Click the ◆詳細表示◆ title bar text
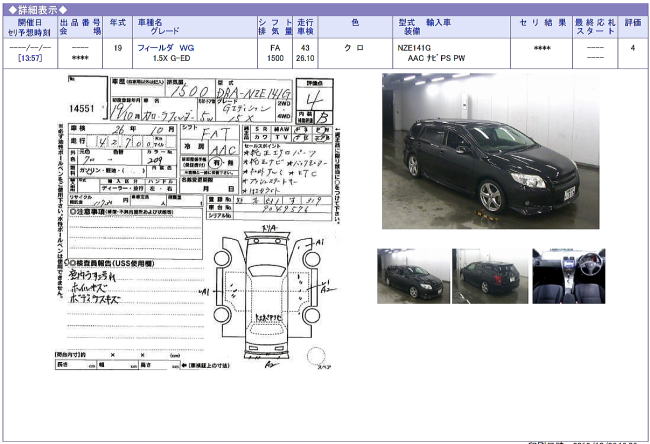 pyautogui.click(x=38, y=10)
